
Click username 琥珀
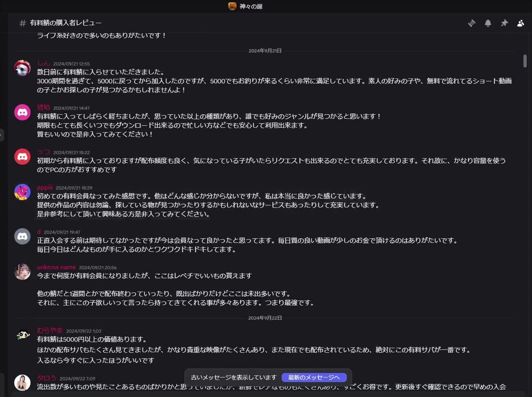44,107
